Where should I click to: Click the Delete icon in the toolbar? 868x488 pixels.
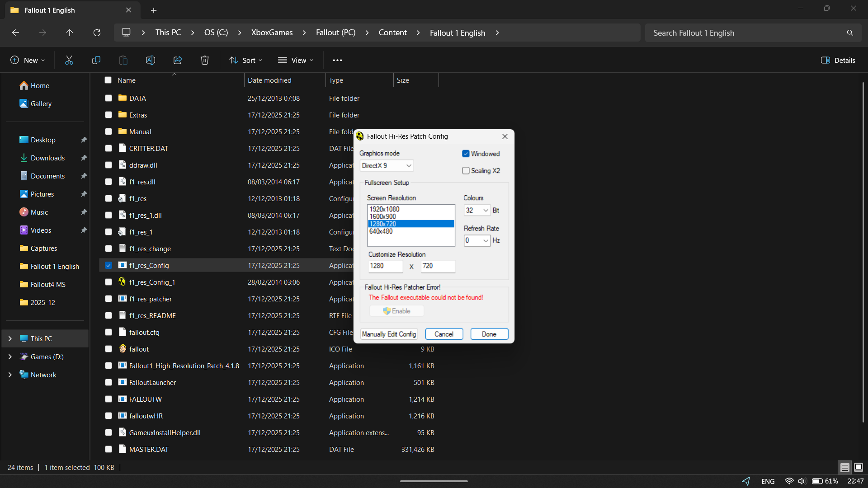(x=204, y=60)
